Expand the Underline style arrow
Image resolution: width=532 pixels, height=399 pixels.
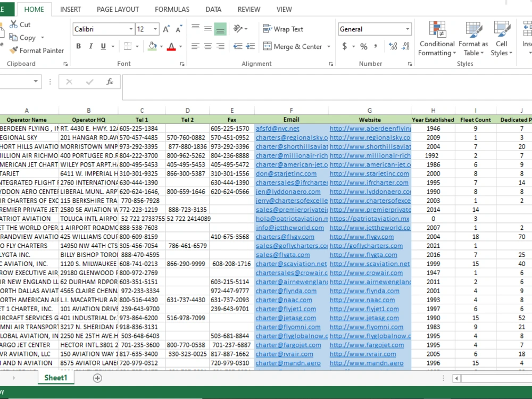coord(113,46)
